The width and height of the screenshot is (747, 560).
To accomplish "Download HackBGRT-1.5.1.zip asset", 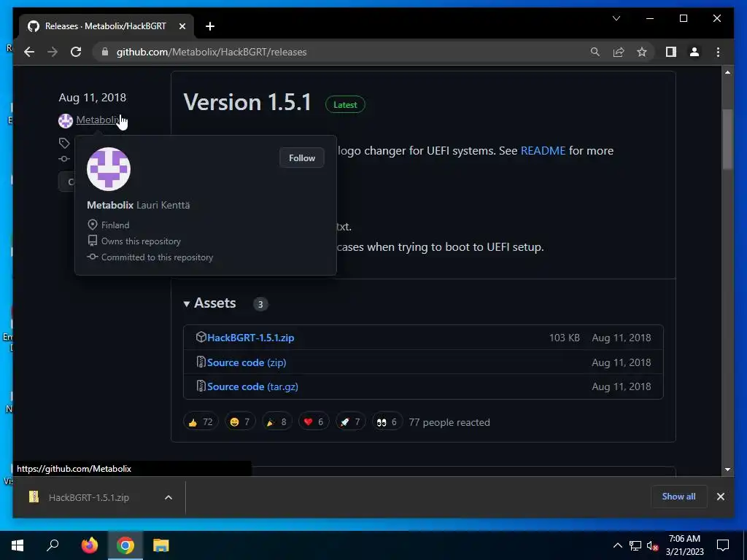I will pyautogui.click(x=251, y=338).
